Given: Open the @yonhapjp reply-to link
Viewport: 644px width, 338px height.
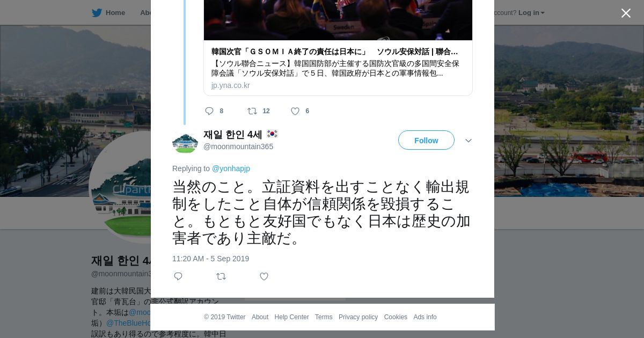Looking at the screenshot, I should (231, 168).
